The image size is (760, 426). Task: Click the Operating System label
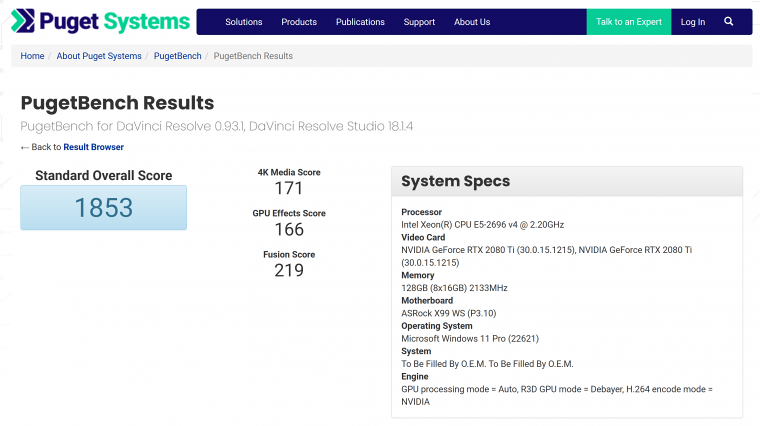click(x=436, y=326)
